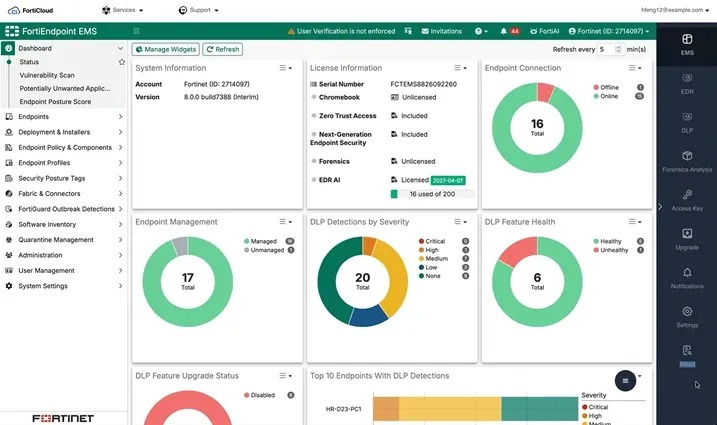Open the EDR module icon
Image resolution: width=717 pixels, height=425 pixels.
687,78
